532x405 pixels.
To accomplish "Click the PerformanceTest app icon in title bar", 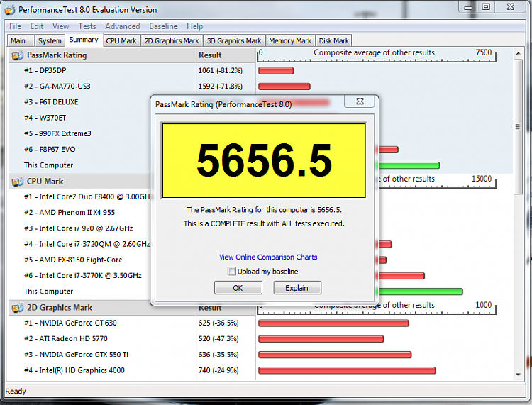I will pyautogui.click(x=10, y=10).
